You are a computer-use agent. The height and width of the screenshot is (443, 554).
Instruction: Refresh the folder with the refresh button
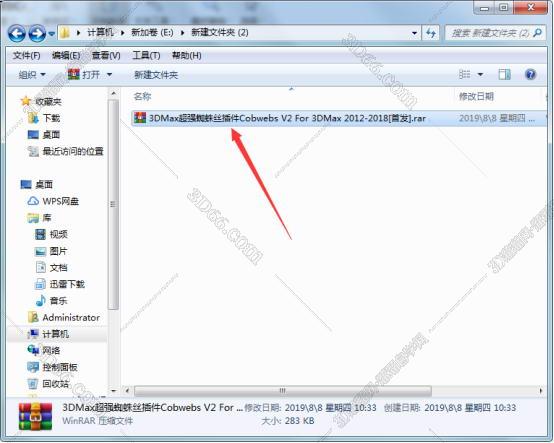pyautogui.click(x=430, y=33)
